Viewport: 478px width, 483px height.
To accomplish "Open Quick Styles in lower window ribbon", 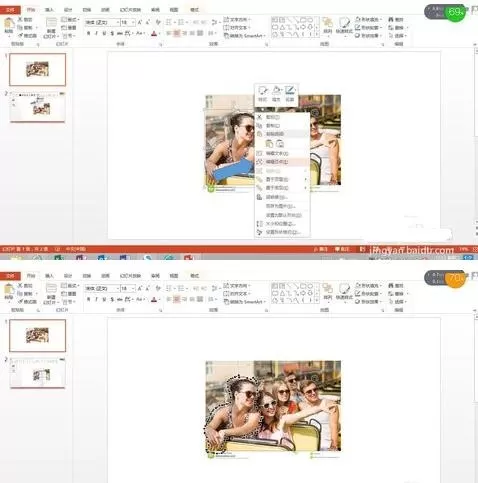I will coord(344,292).
